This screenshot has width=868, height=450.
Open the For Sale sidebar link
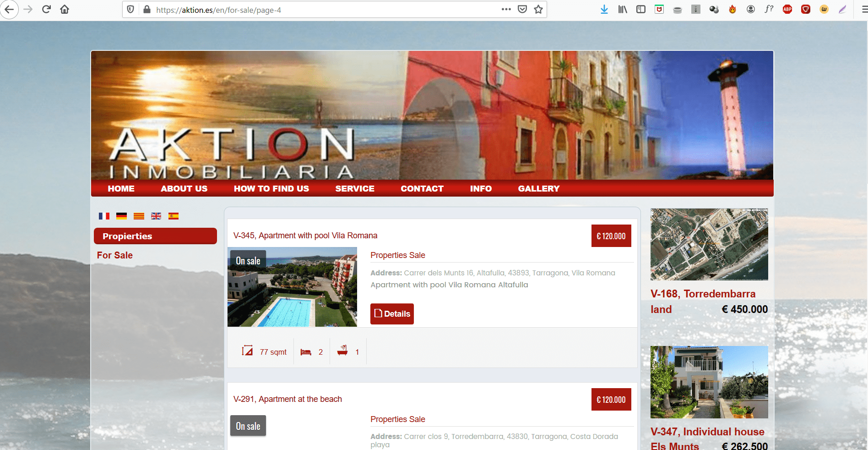[x=115, y=255]
